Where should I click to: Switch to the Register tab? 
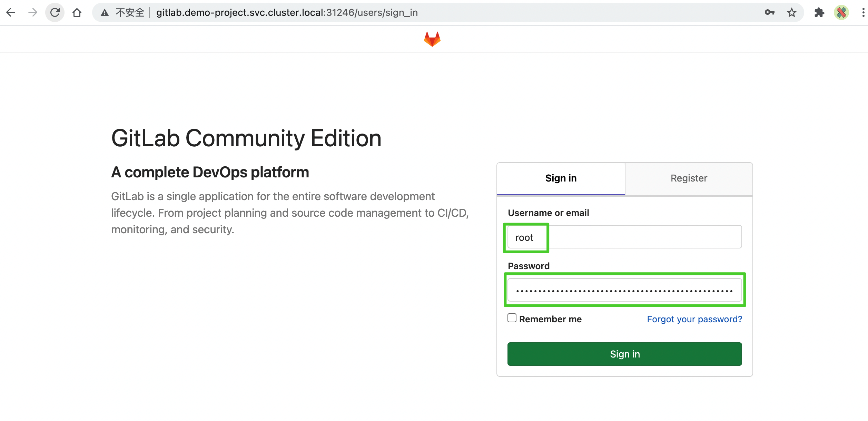688,178
